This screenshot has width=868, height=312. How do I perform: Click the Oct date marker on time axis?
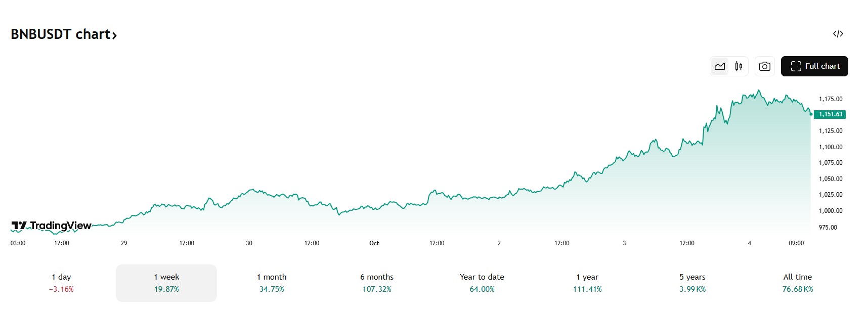(374, 243)
